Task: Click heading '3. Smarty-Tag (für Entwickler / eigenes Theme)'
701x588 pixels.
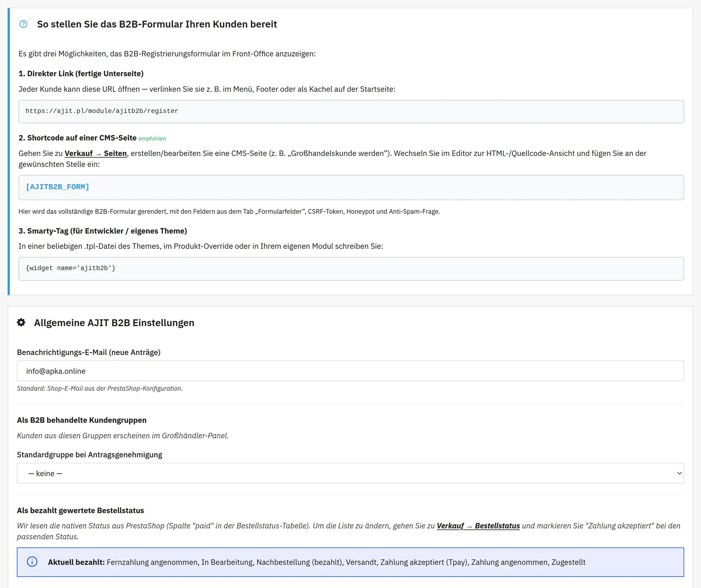Action: (x=103, y=231)
